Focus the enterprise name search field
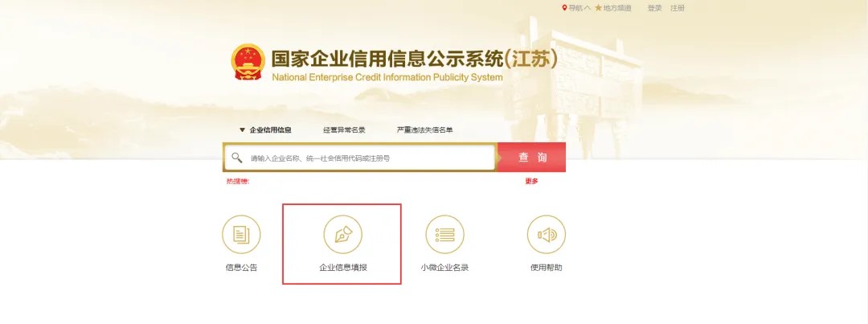 (x=359, y=158)
